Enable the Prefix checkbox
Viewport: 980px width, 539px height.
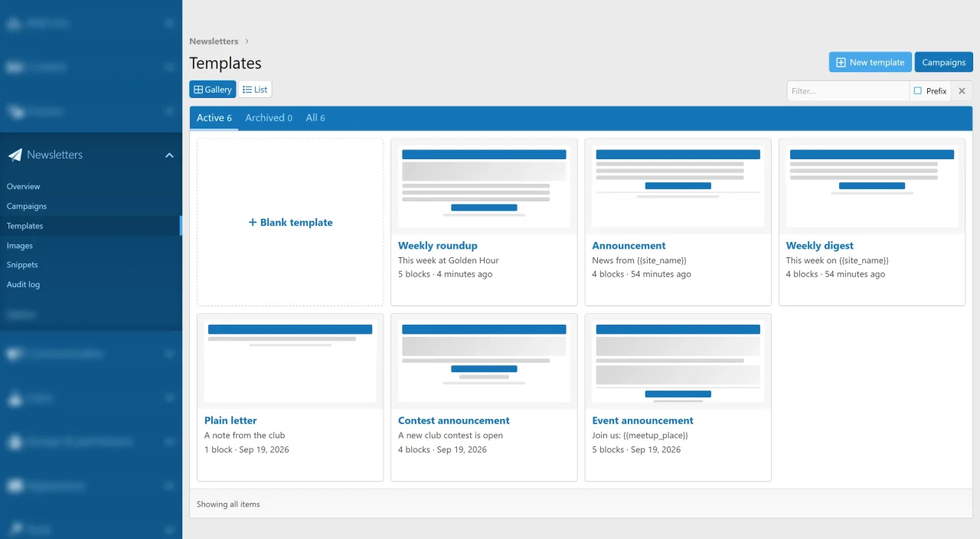(918, 91)
